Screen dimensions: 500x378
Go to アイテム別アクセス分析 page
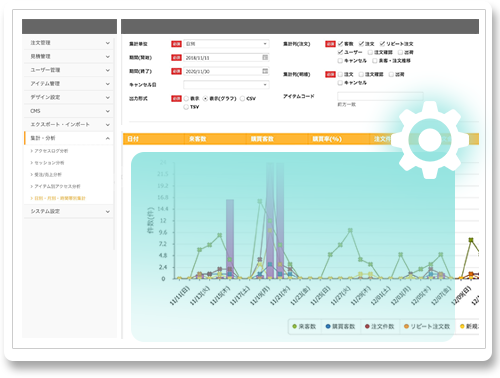(x=57, y=186)
